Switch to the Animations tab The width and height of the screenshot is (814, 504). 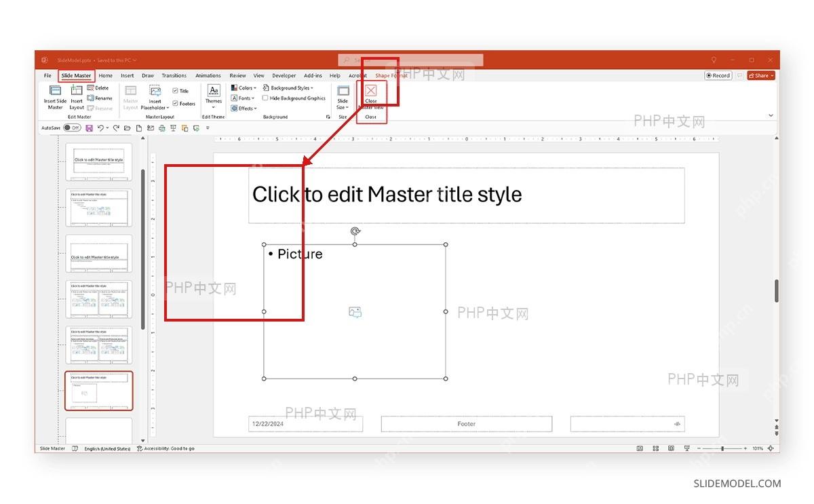[208, 76]
